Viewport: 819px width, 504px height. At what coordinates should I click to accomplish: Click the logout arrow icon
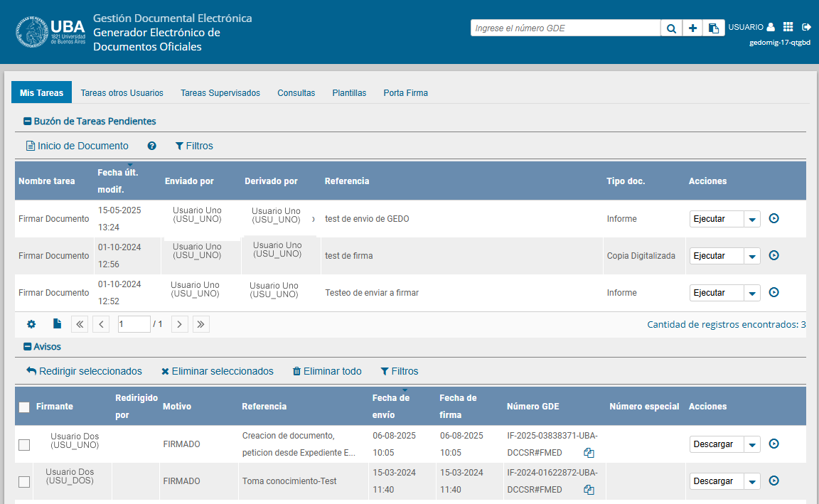[x=806, y=27]
